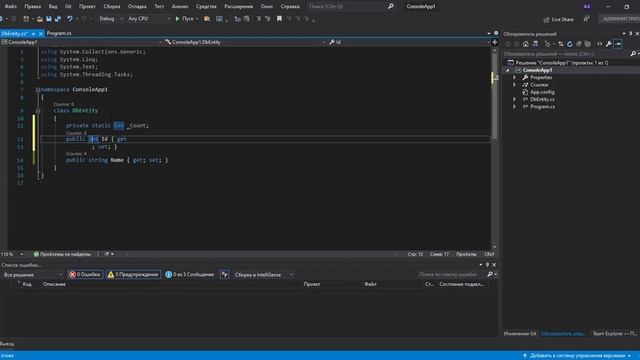Viewport: 640px width, 360px height.
Task: Switch to the Program.cs editor tab
Action: (59, 33)
